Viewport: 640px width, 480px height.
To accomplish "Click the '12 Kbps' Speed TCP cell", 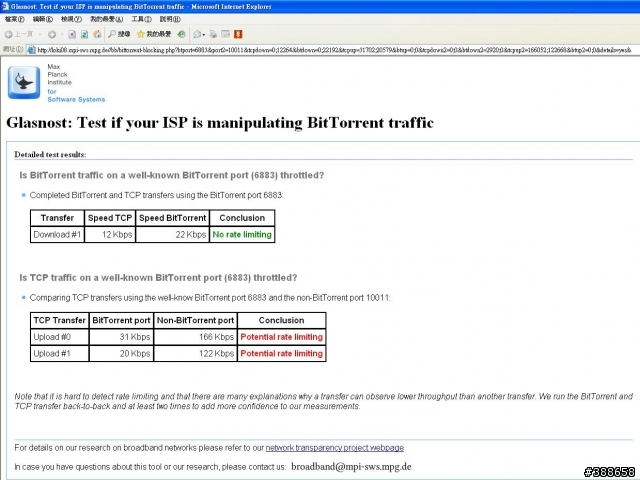I will [x=110, y=235].
